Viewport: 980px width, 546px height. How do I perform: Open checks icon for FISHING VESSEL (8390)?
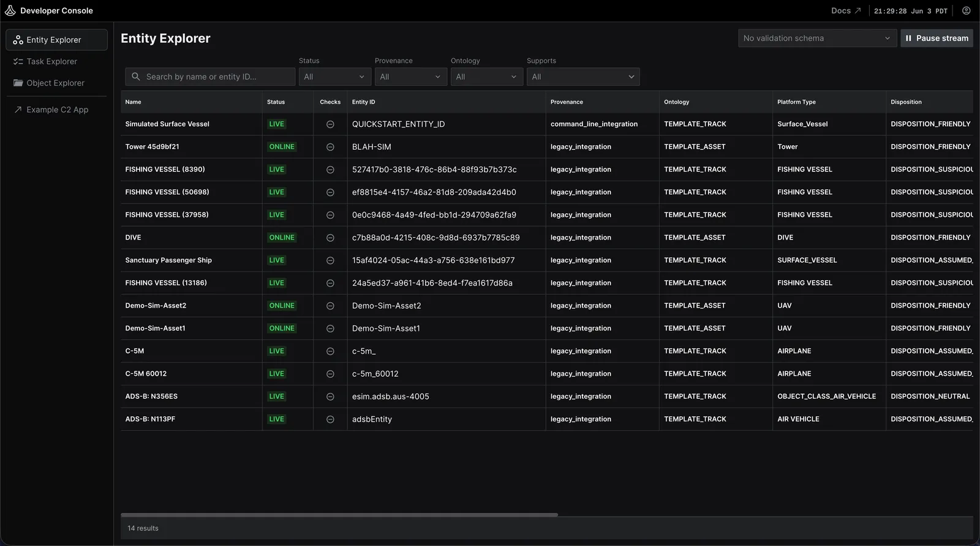pos(330,170)
